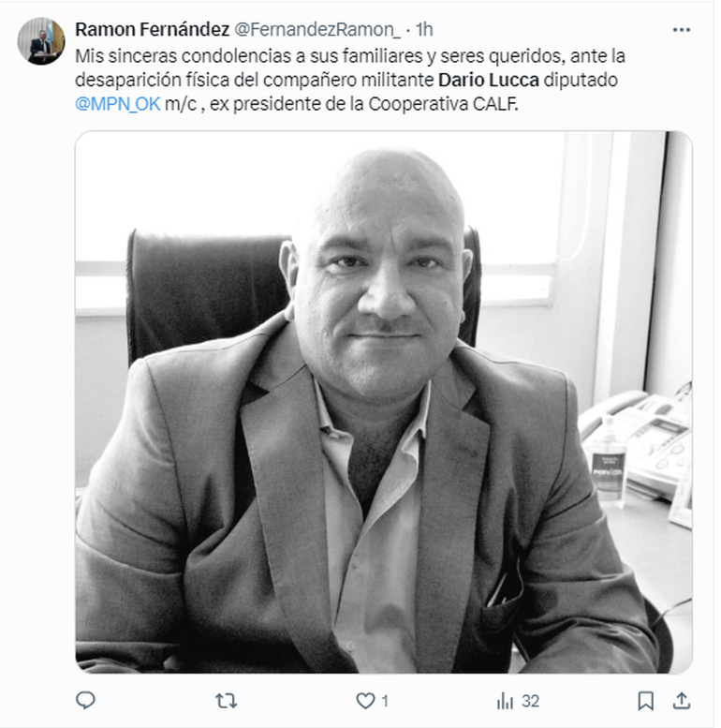Click the 32 views count
Image resolution: width=721 pixels, height=728 pixels.
530,701
